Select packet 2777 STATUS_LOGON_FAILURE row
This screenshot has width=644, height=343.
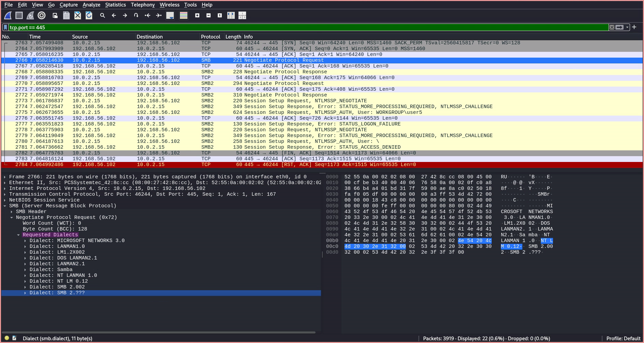tap(322, 124)
